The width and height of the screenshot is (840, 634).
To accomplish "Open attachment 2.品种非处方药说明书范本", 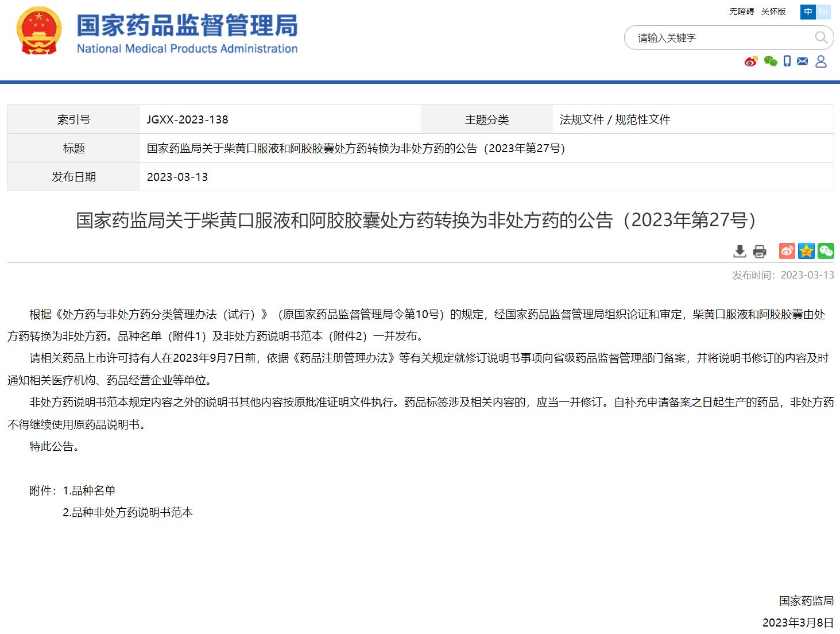I will click(x=127, y=512).
